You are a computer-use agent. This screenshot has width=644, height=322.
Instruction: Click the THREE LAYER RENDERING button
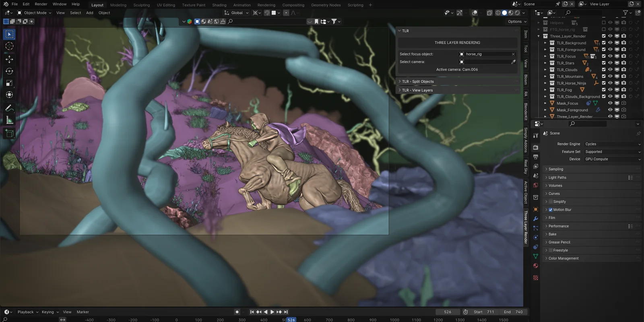(x=457, y=43)
